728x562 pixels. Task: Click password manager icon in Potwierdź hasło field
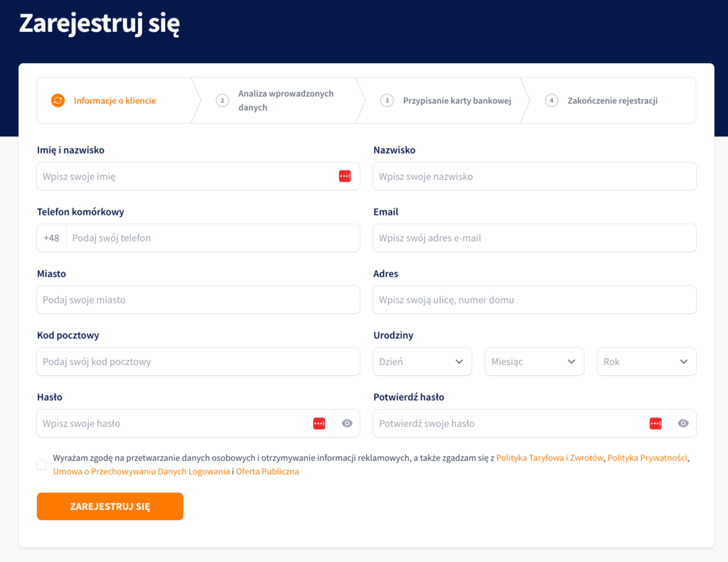pyautogui.click(x=655, y=423)
